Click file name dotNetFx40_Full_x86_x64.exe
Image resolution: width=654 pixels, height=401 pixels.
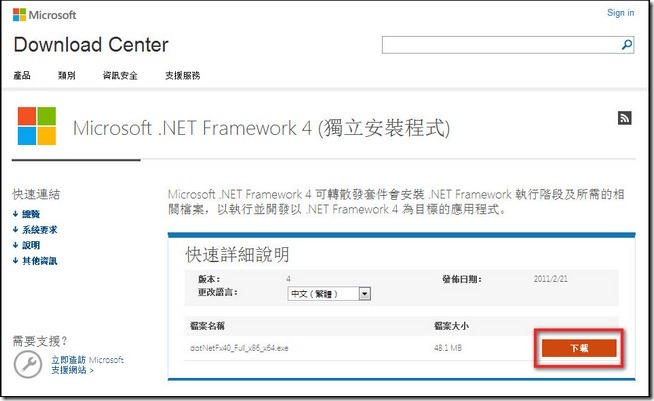239,348
